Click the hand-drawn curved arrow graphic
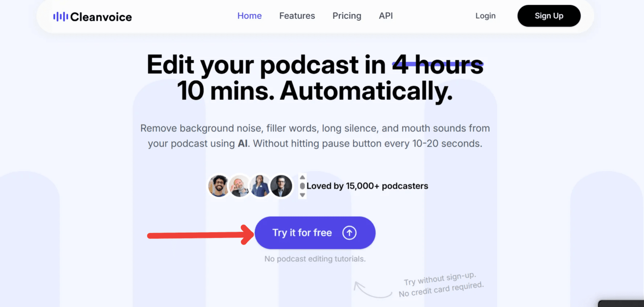The image size is (644, 307). 372,290
